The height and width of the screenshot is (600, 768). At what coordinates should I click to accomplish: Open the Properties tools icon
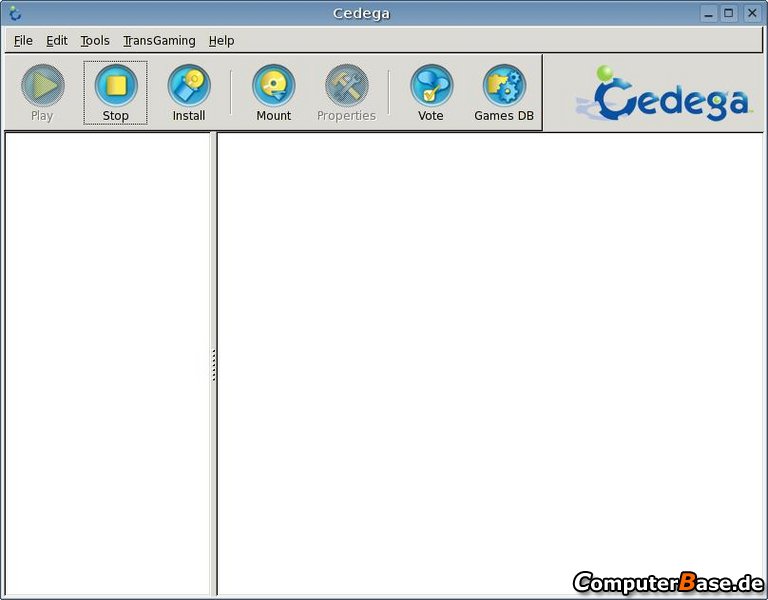coord(347,86)
